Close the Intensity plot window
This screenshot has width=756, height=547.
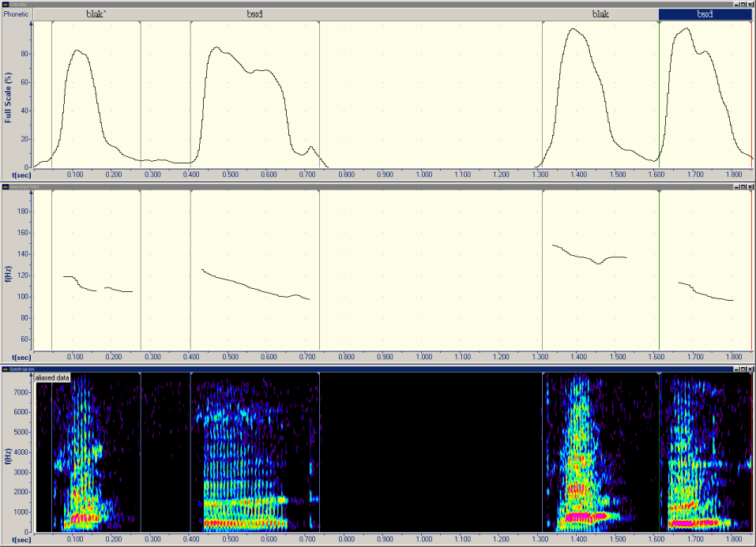(x=750, y=4)
